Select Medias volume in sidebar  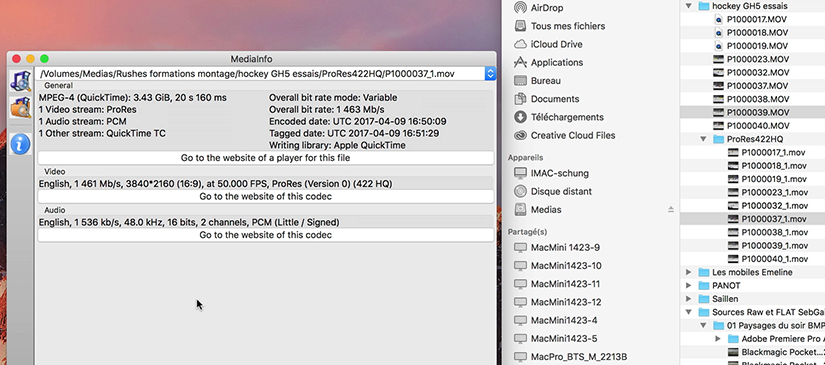point(546,209)
